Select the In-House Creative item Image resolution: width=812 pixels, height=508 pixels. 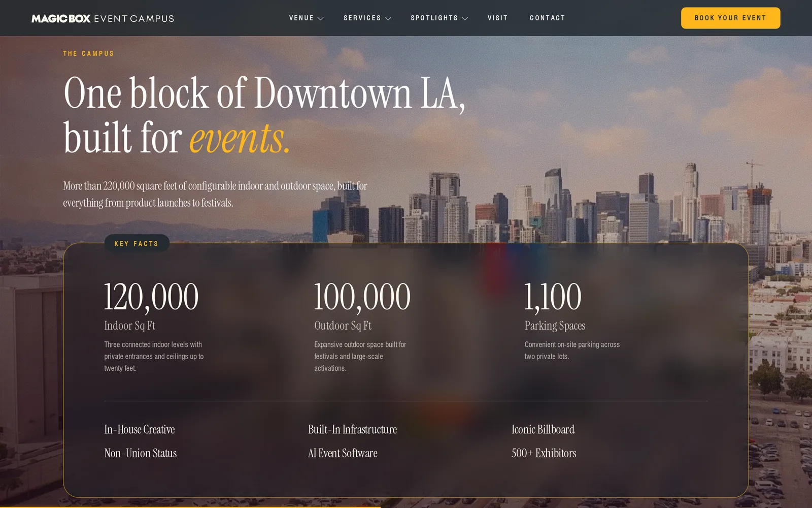(140, 430)
